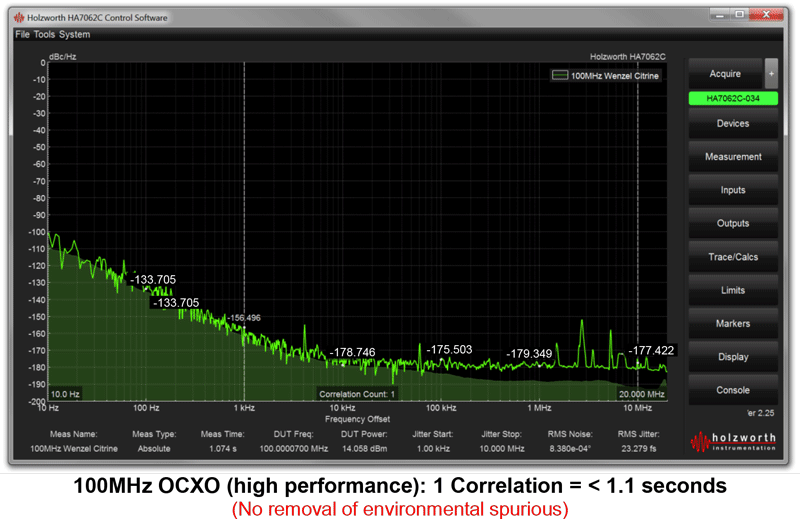Viewport: 800px width, 519px height.
Task: Open the Limits panel
Action: [733, 290]
